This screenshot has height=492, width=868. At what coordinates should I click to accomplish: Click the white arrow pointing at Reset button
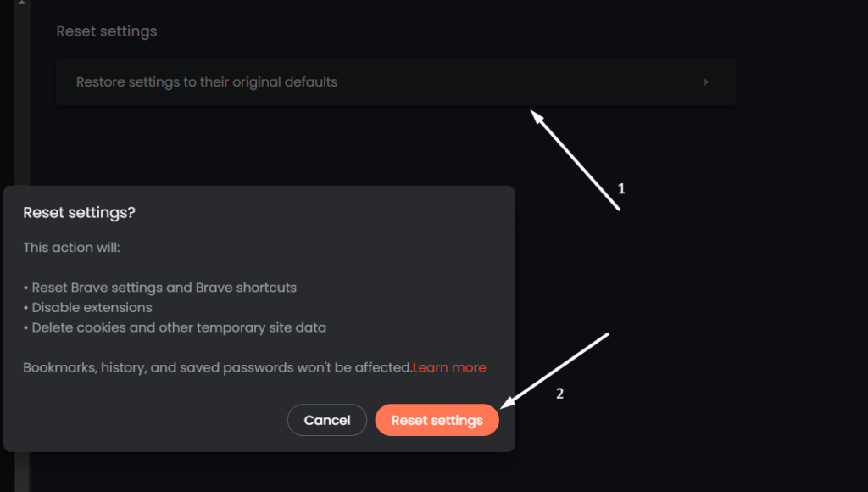(x=555, y=371)
